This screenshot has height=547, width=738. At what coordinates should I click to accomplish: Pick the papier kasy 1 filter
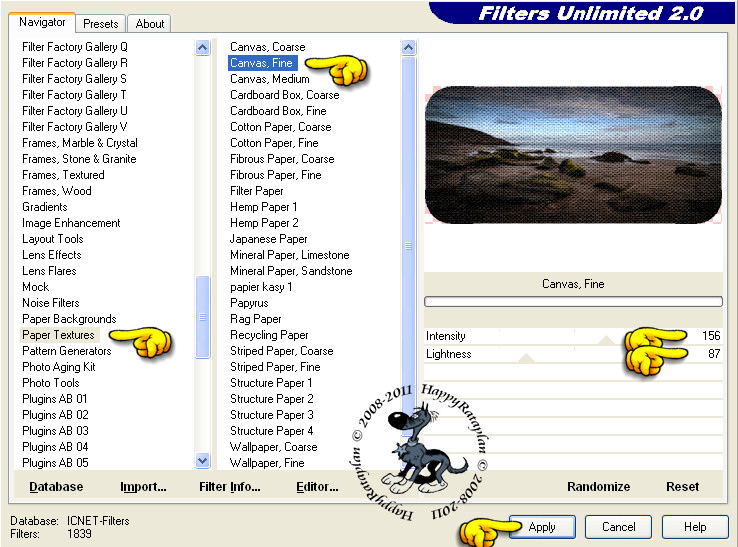coord(261,287)
